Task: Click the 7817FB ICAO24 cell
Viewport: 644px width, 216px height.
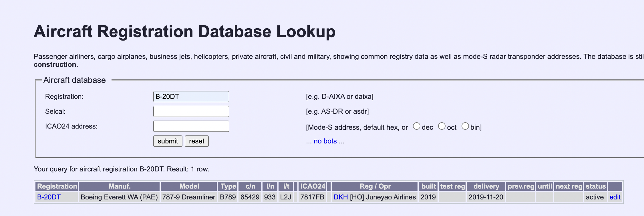Action: point(312,197)
